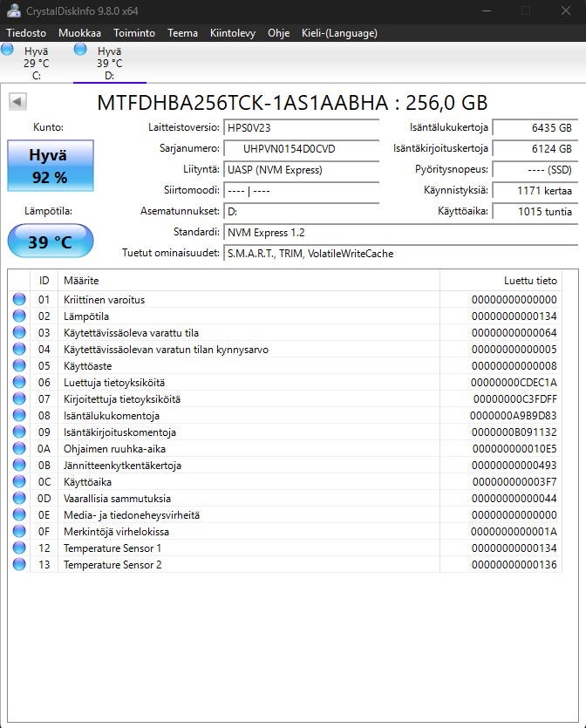Viewport: 586px width, 728px height.
Task: Select the Käyttöaste attribute text
Action: 88,366
